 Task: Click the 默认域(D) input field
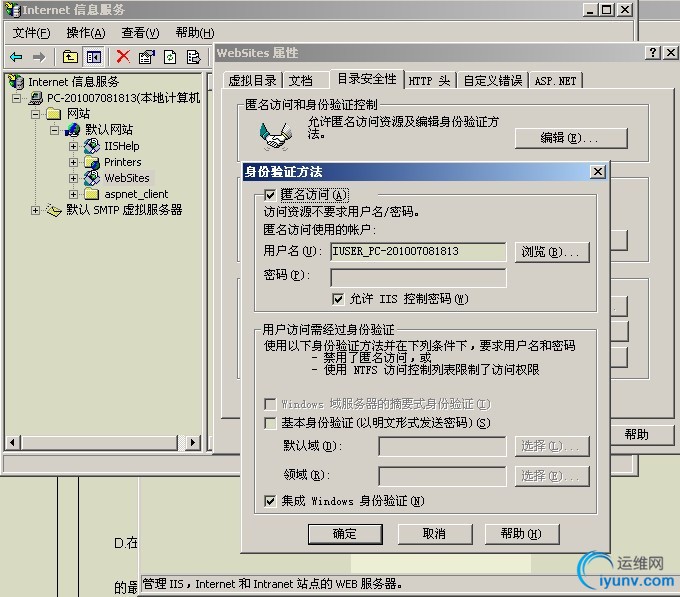coord(442,446)
